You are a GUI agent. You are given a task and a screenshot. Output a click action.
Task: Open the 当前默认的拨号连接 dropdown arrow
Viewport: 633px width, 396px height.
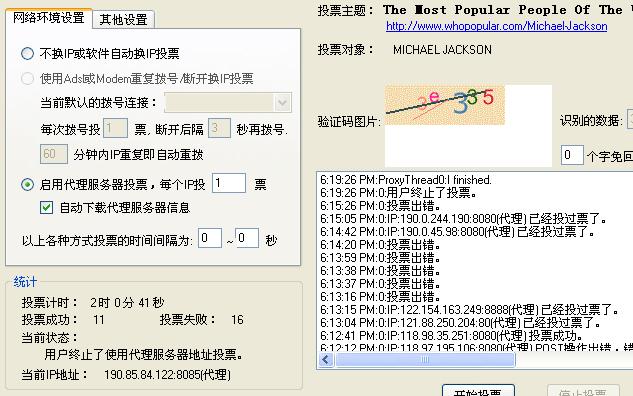click(283, 103)
